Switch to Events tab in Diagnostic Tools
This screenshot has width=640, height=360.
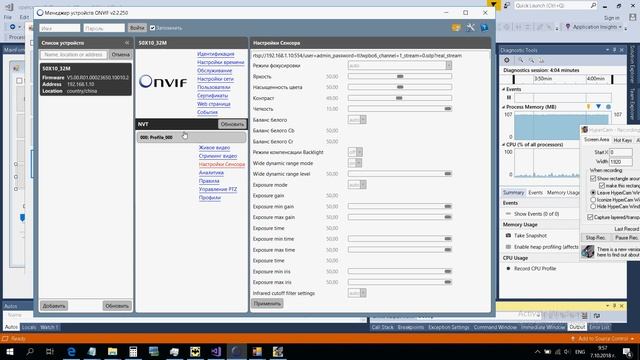535,192
